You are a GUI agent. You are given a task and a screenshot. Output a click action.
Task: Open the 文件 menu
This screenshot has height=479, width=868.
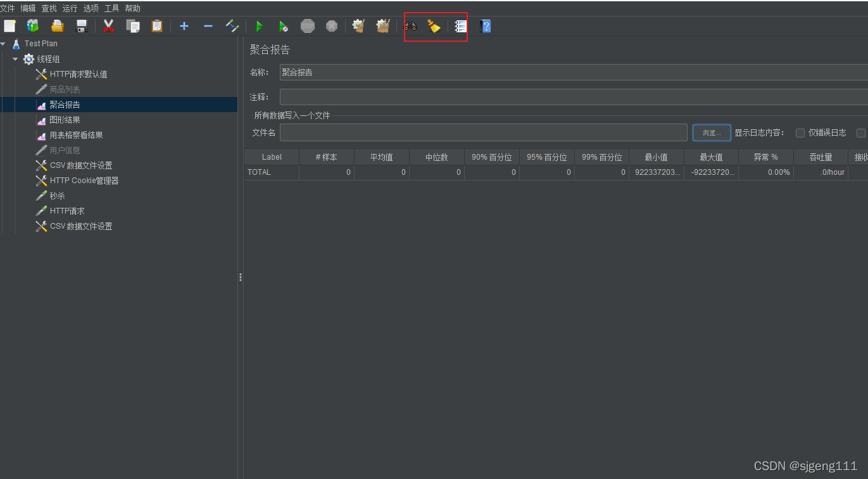8,8
